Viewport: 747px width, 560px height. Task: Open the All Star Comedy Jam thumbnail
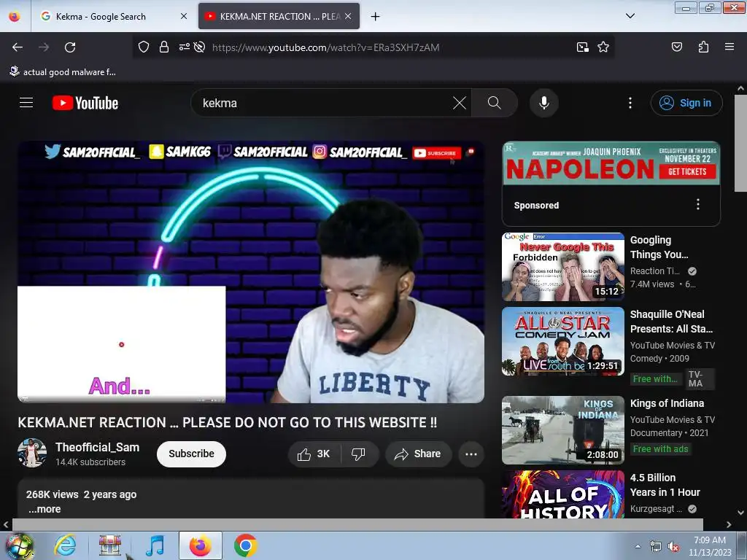(x=562, y=341)
